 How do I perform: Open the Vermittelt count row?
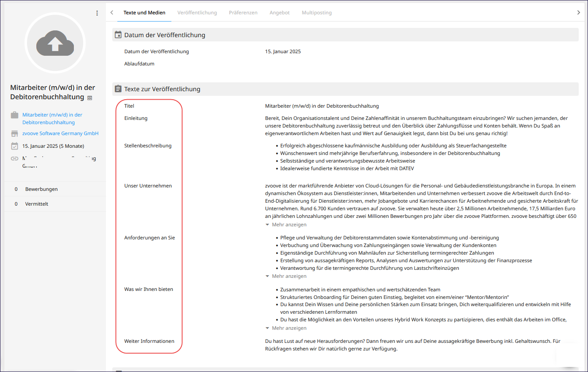click(x=55, y=204)
